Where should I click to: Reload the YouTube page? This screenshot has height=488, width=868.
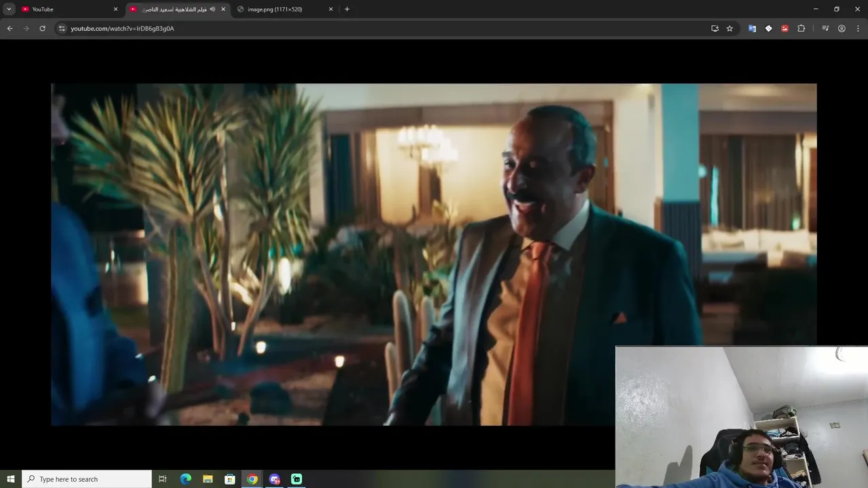42,28
